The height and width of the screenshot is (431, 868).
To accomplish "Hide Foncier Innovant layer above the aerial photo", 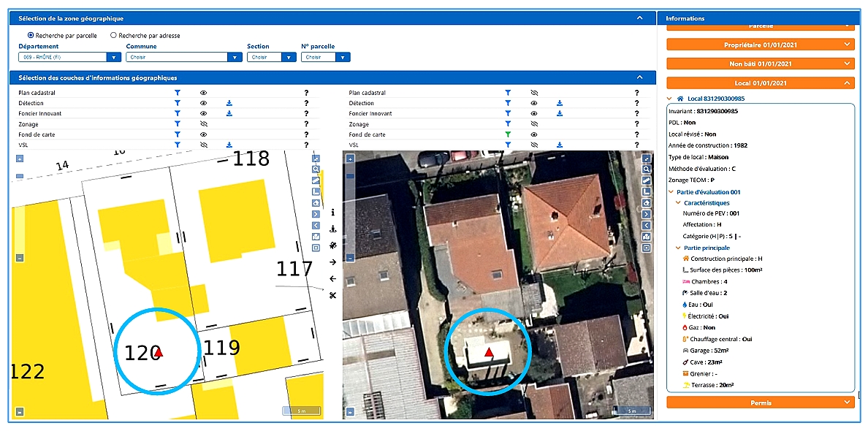I will pos(533,114).
